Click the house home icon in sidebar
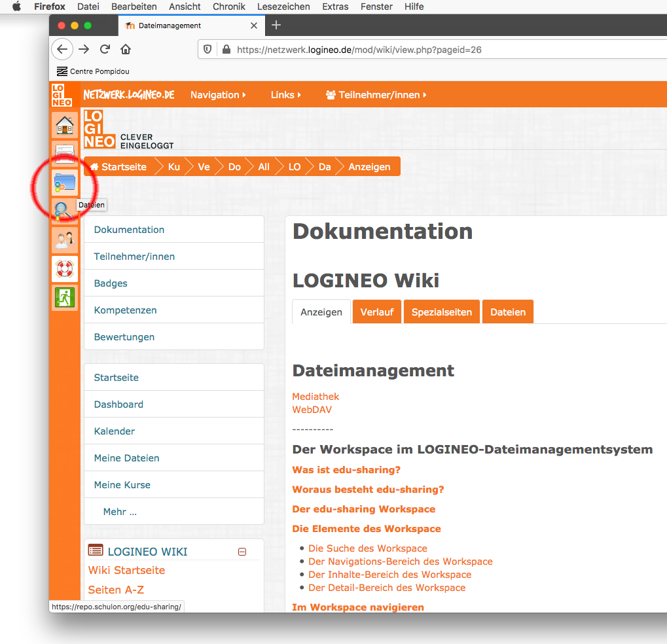Screen dimensions: 667x644 pyautogui.click(x=65, y=124)
